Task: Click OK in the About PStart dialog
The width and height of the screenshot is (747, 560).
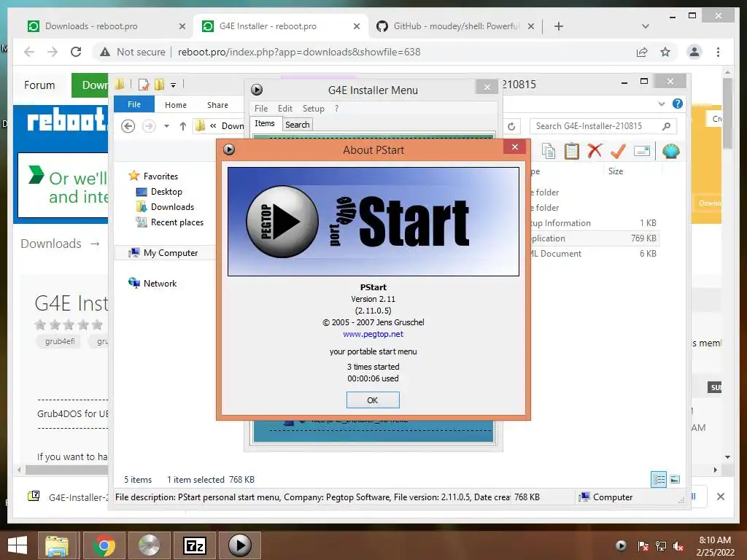Action: (373, 400)
